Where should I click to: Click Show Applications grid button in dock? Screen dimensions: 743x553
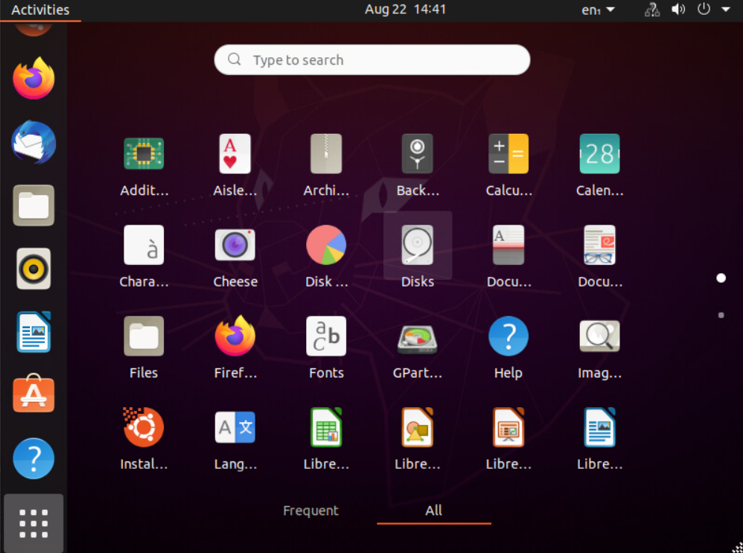(x=33, y=523)
